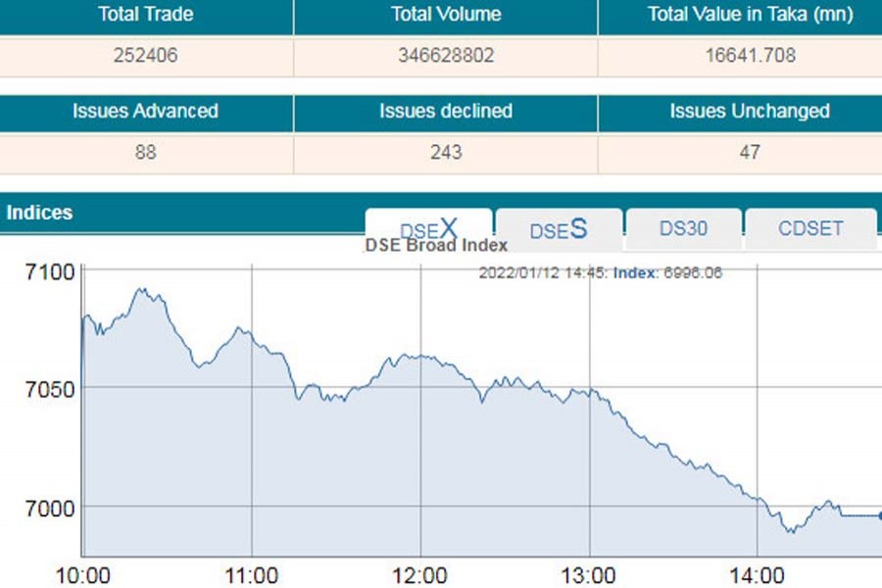Select the Total Value in Taka header
The width and height of the screenshot is (882, 588).
pos(750,15)
